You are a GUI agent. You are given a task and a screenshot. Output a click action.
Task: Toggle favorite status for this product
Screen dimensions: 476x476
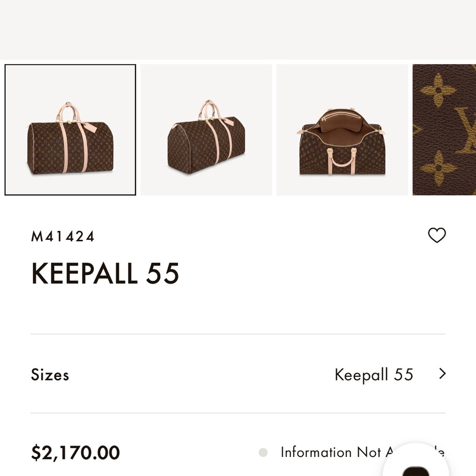click(437, 235)
